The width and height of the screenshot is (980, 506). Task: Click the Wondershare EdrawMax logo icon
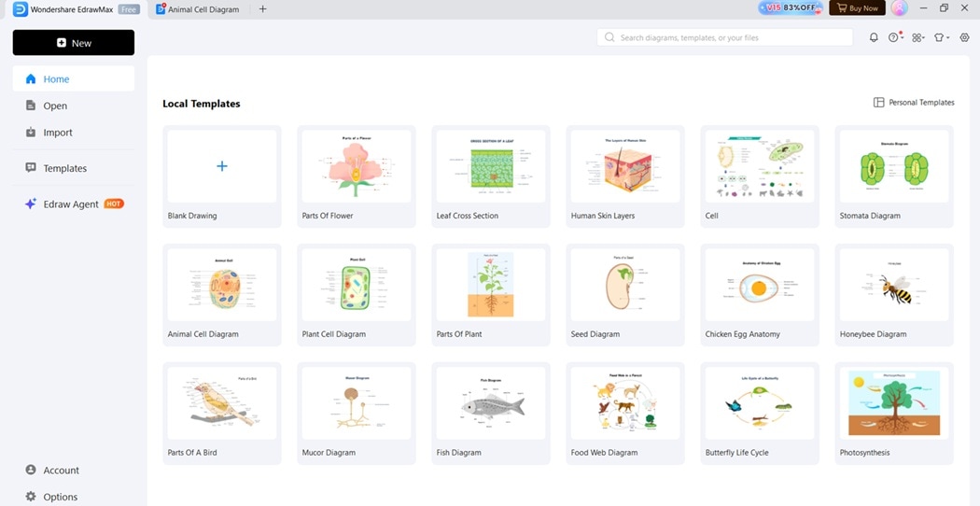tap(20, 8)
